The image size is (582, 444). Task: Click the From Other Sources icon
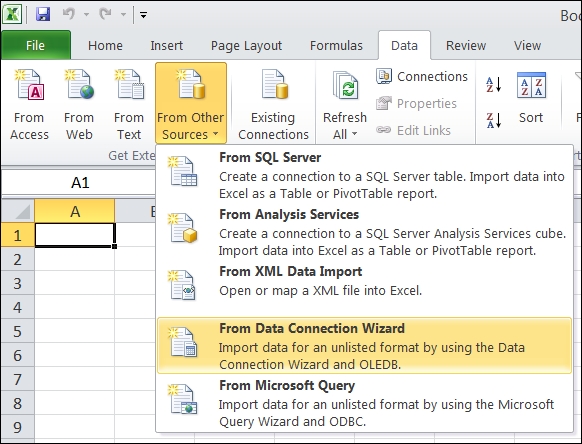191,85
